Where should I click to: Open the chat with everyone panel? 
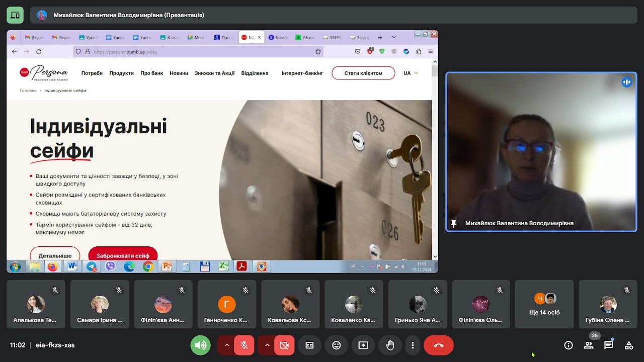coord(609,345)
